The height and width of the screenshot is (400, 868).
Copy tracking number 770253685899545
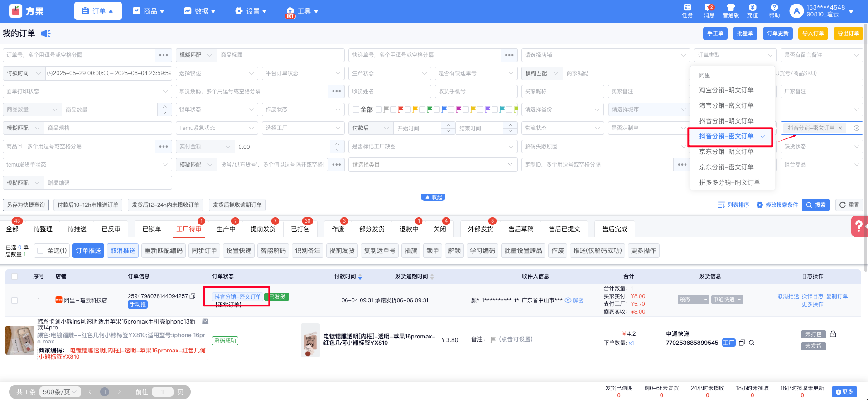tap(742, 343)
